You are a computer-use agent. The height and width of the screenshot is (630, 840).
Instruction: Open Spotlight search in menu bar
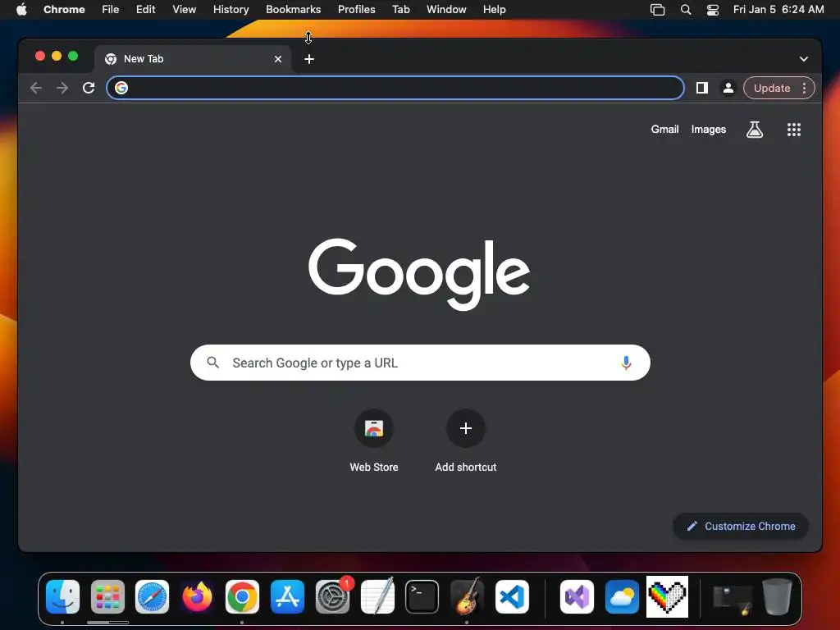685,10
